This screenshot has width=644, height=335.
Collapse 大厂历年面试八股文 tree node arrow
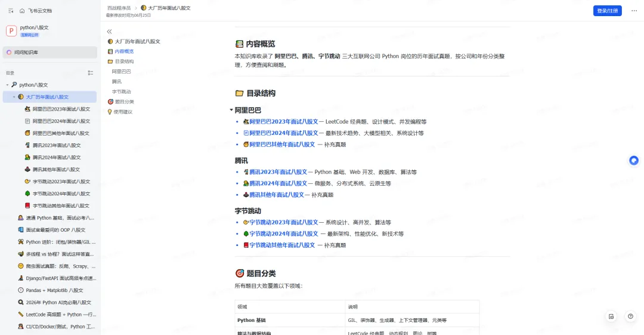coord(14,97)
